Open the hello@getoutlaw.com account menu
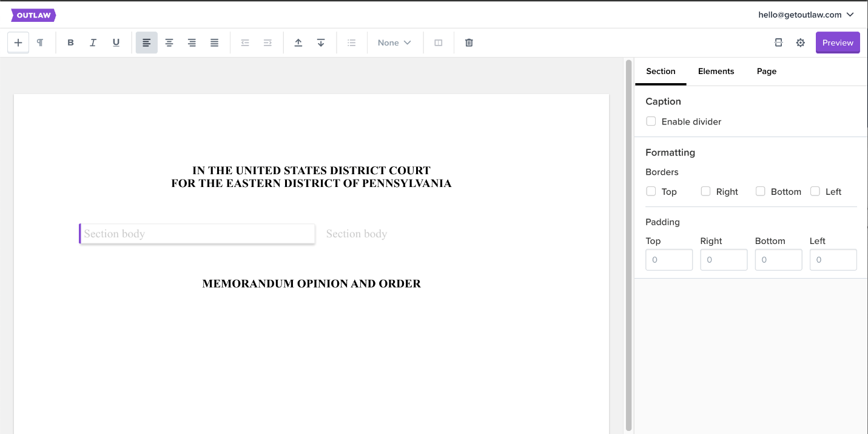 click(806, 15)
